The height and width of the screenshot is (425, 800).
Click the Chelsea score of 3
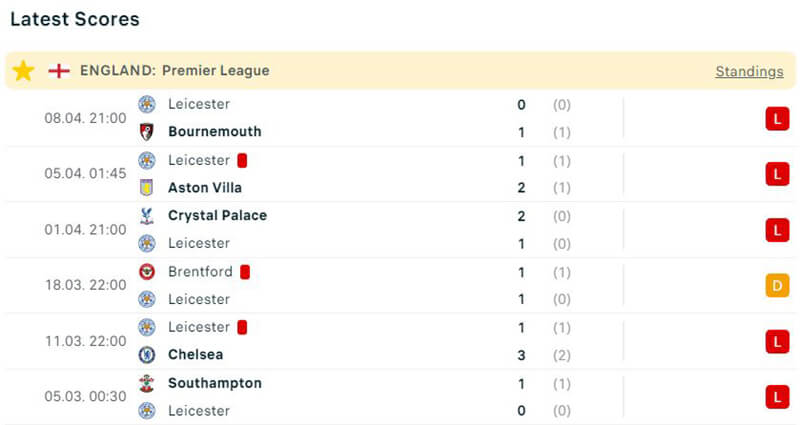(x=522, y=355)
